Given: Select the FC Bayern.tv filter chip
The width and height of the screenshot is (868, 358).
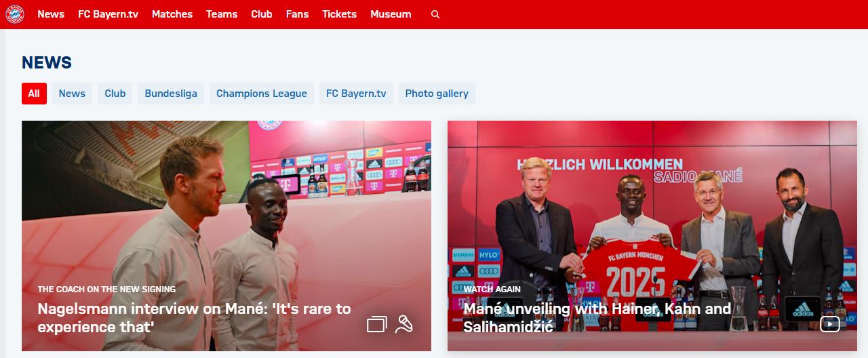Looking at the screenshot, I should 356,94.
